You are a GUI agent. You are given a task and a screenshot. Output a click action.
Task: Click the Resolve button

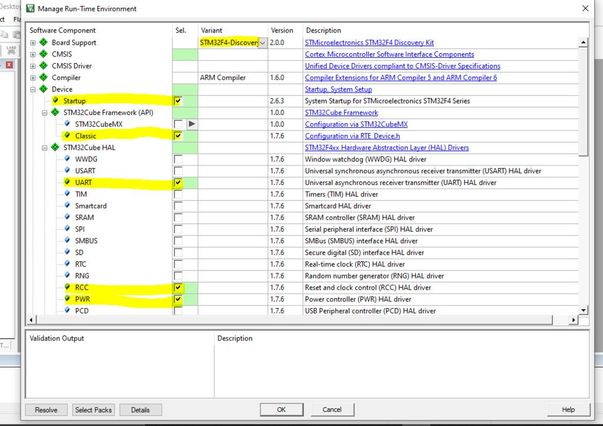point(46,410)
